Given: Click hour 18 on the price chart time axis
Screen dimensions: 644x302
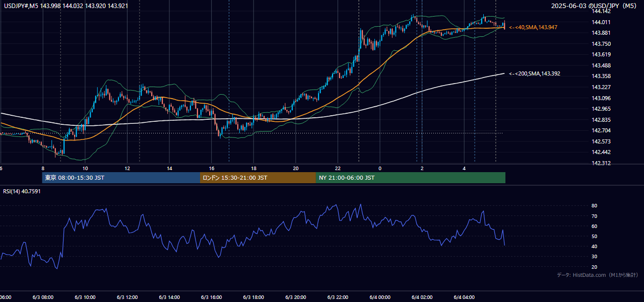Looking at the screenshot, I should pyautogui.click(x=253, y=169).
